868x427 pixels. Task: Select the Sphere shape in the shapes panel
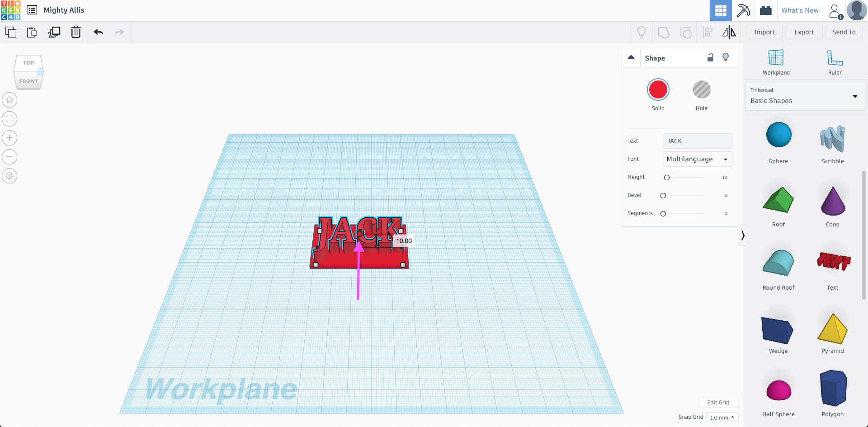[x=778, y=135]
